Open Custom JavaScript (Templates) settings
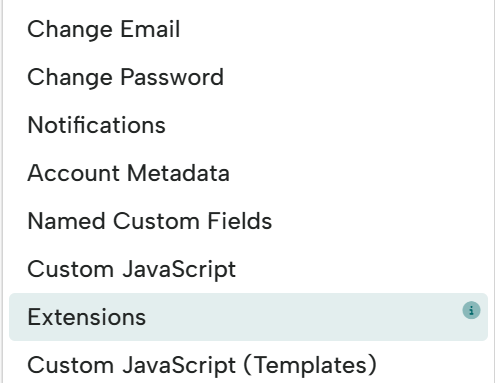The width and height of the screenshot is (495, 383). [248, 365]
